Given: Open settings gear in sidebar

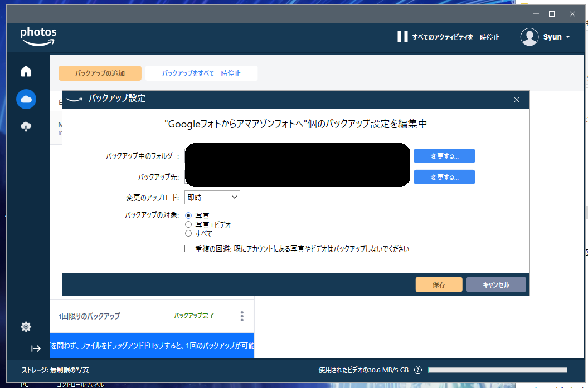Looking at the screenshot, I should coord(26,327).
